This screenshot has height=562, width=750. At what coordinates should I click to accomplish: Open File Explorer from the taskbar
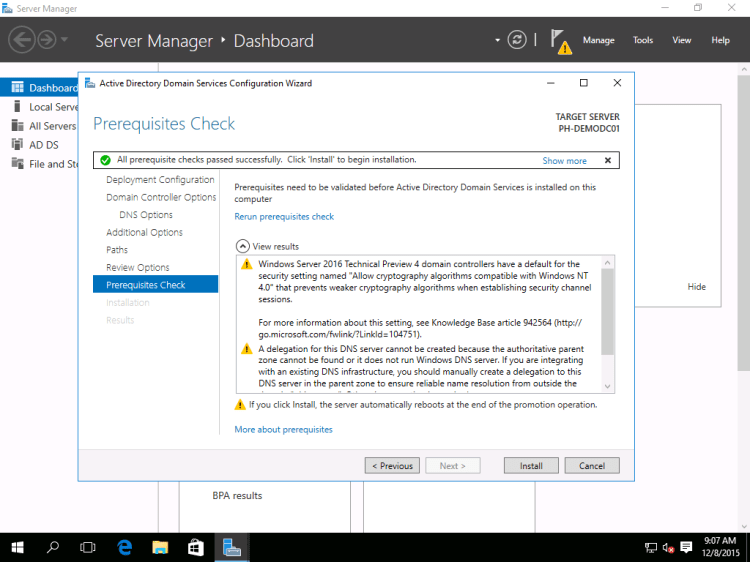click(160, 547)
